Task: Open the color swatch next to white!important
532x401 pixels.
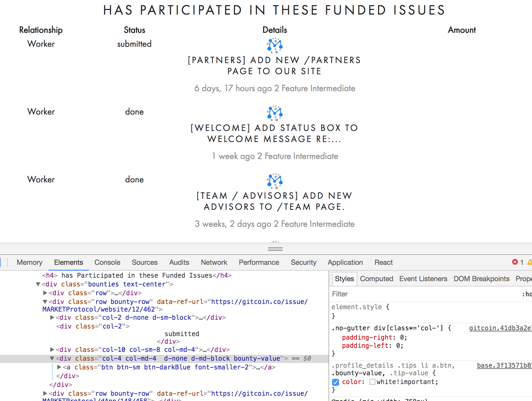Action: tap(373, 382)
